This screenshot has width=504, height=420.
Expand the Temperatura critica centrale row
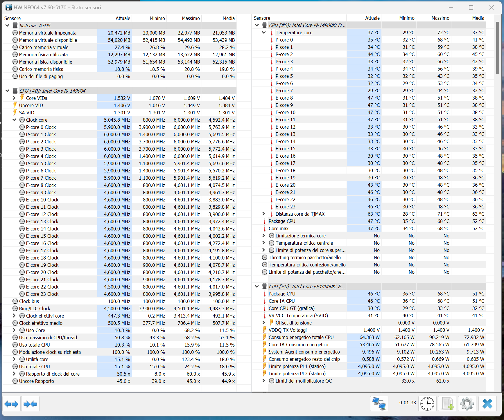(x=264, y=243)
